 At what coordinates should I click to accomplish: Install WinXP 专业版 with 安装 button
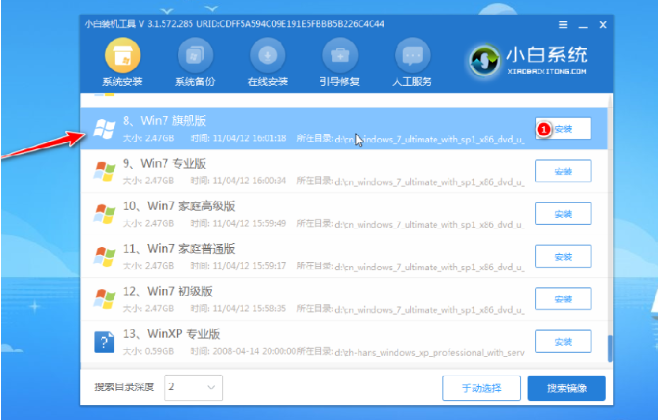click(x=563, y=342)
